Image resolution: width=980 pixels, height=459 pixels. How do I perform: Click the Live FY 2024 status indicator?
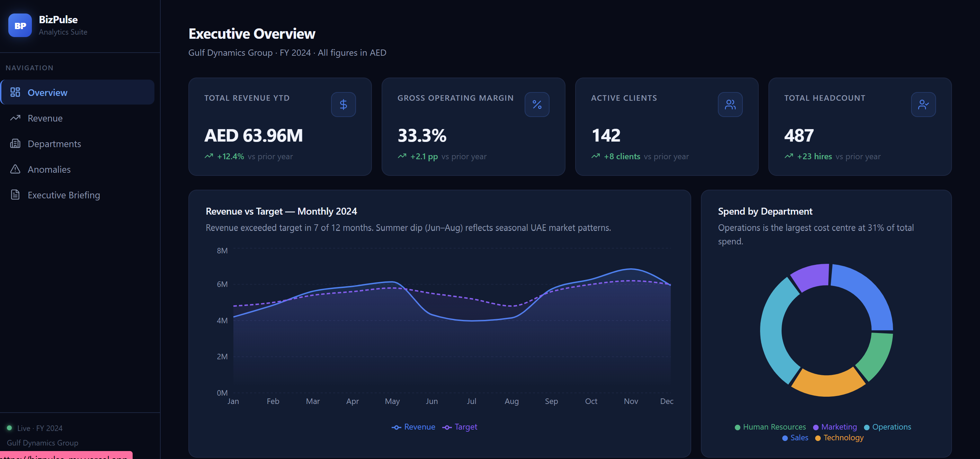pyautogui.click(x=35, y=428)
